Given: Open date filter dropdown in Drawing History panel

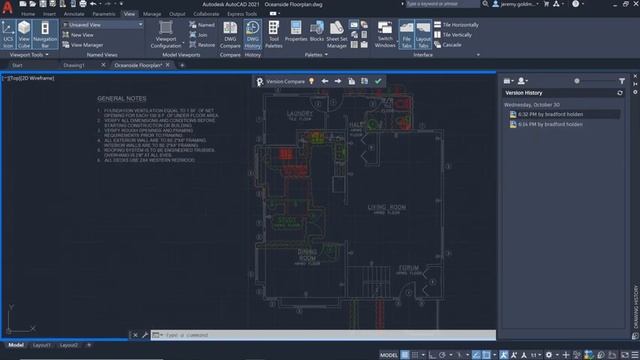Looking at the screenshot, I should pos(508,81).
